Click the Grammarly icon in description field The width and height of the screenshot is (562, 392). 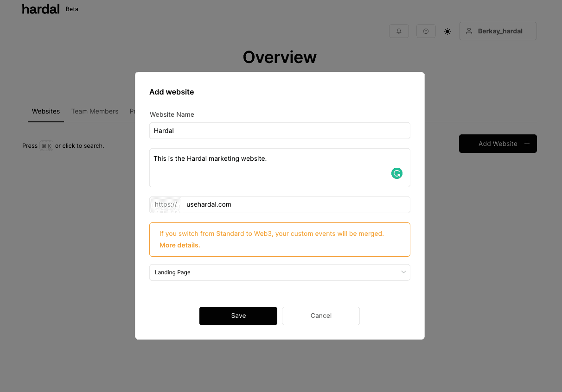coord(397,173)
